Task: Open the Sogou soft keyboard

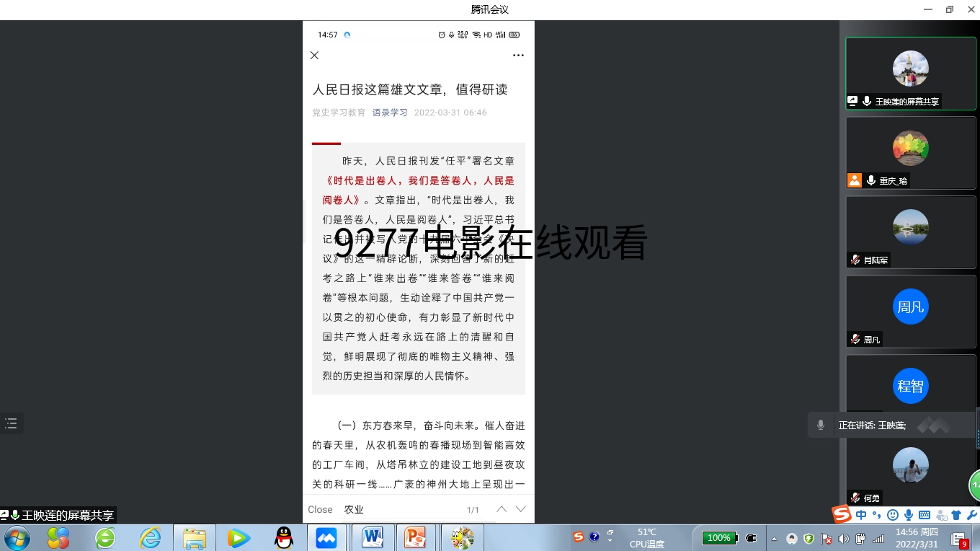Action: [925, 515]
